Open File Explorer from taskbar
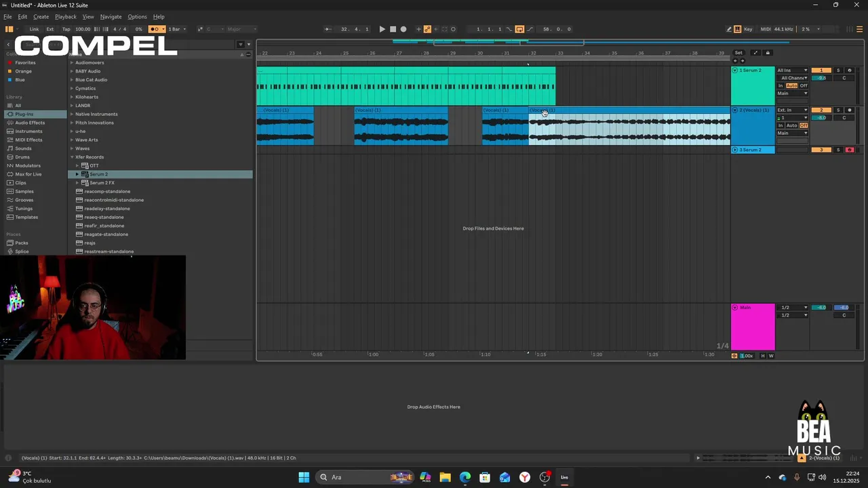This screenshot has height=488, width=868. [x=445, y=477]
